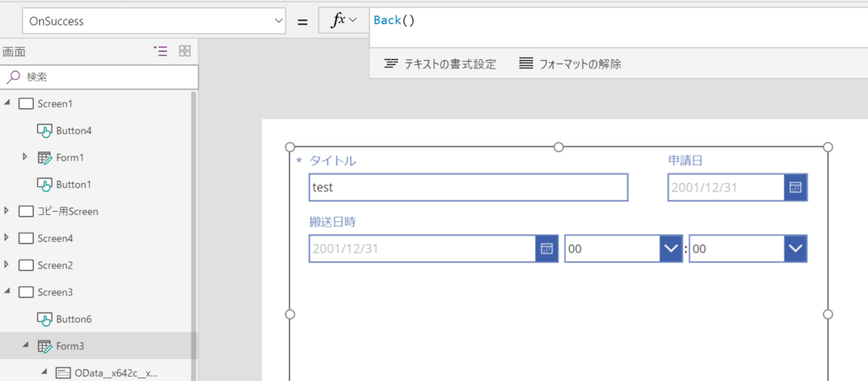Click the Screen1 screen icon
Viewport: 868px width, 381px height.
(26, 103)
